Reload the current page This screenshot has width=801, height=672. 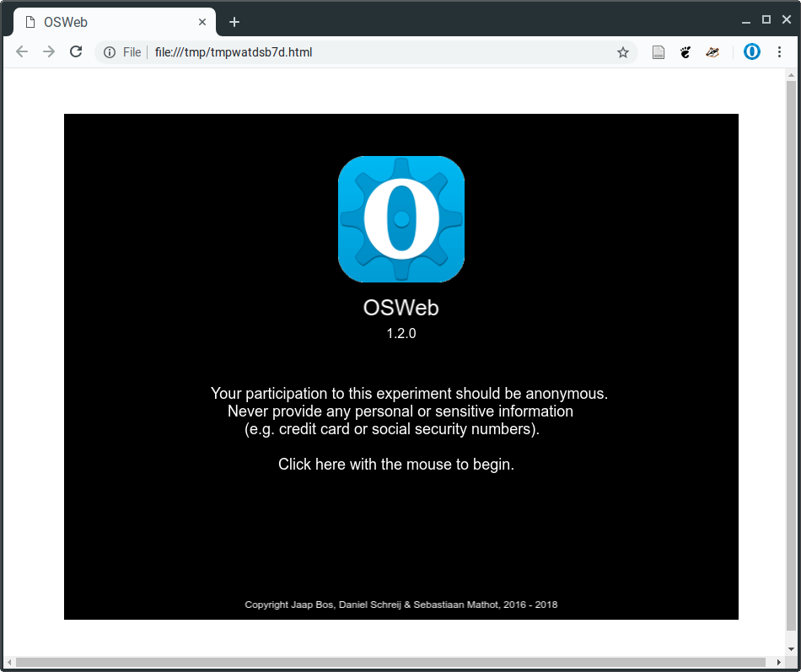tap(76, 51)
